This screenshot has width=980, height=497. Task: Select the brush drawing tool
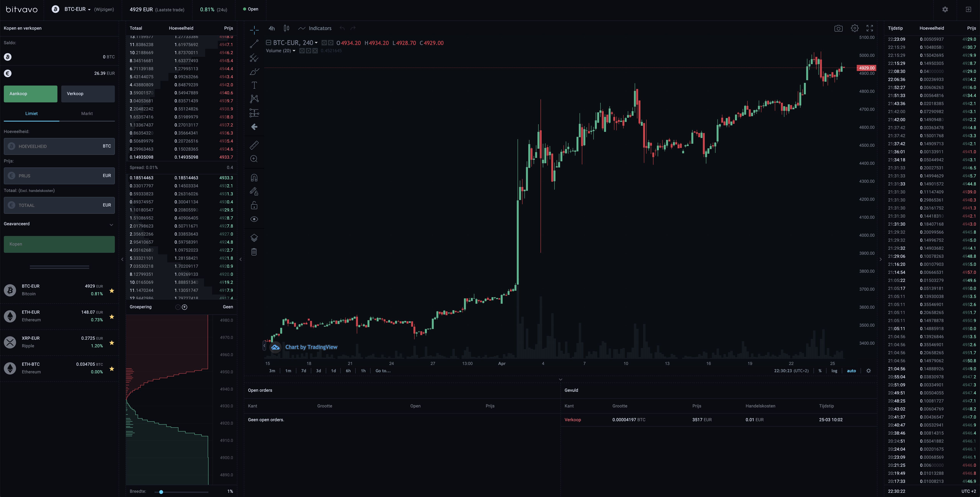[254, 72]
